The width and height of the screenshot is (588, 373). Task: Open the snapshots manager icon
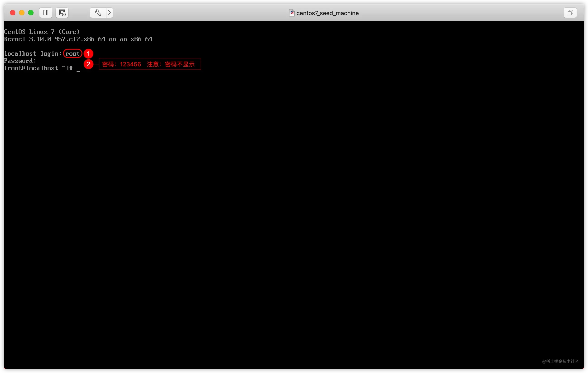tap(62, 13)
